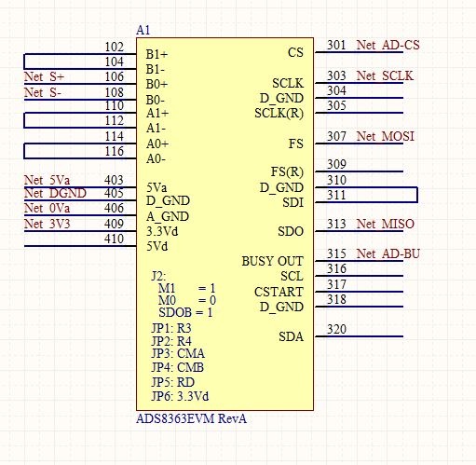
Task: Click the SCLK(R) pin name
Action: tap(279, 114)
